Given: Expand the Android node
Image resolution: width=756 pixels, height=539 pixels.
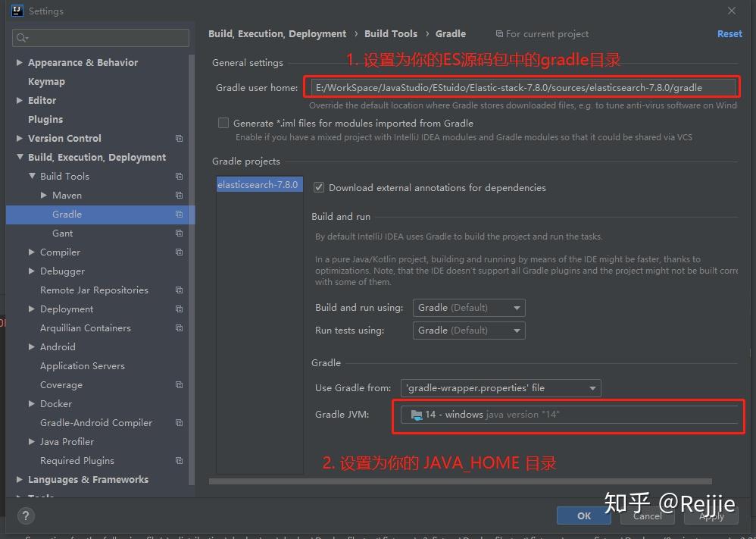Looking at the screenshot, I should click(x=32, y=346).
